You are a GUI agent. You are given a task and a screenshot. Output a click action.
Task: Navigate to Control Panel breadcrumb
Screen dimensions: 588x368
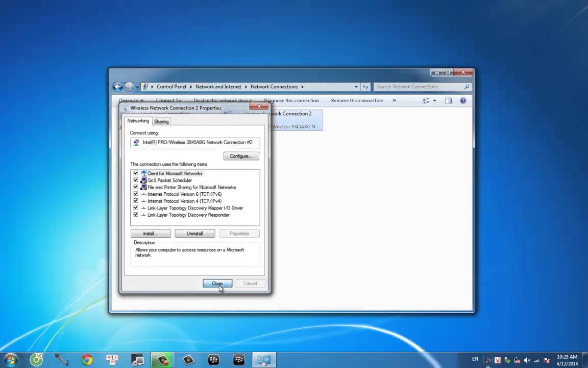[x=171, y=87]
